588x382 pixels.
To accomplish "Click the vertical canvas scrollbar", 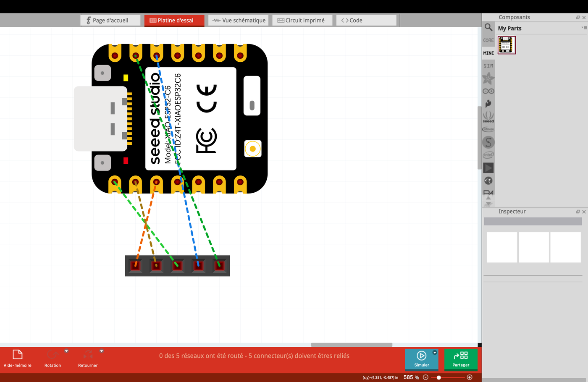I will coord(479,138).
